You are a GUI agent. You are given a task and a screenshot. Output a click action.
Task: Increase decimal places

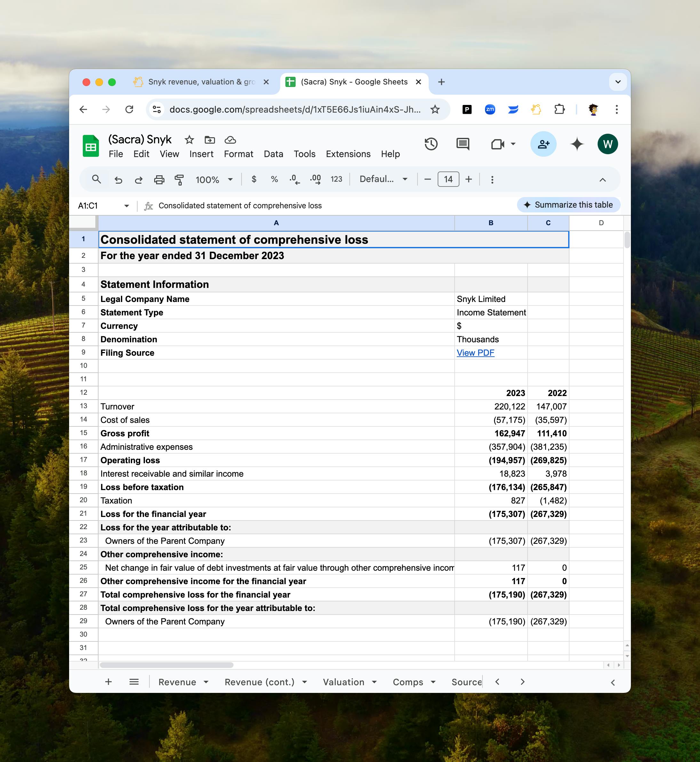click(315, 179)
